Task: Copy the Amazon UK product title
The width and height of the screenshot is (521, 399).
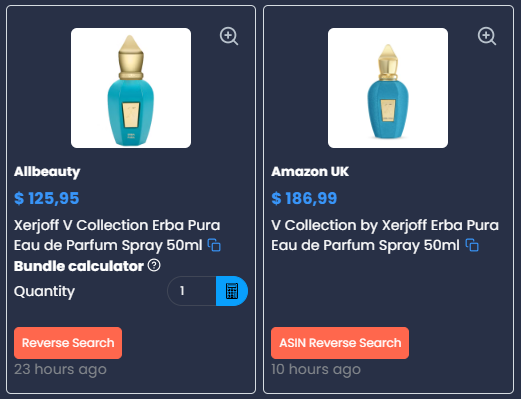Action: click(472, 245)
